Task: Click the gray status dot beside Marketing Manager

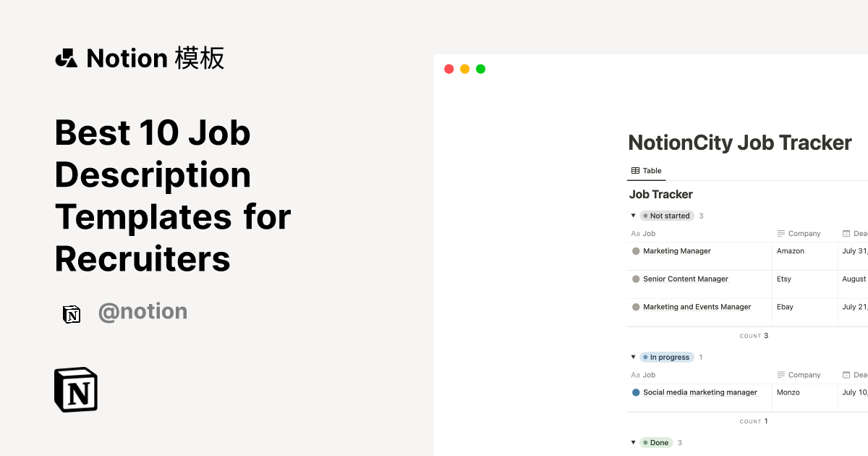Action: (634, 250)
